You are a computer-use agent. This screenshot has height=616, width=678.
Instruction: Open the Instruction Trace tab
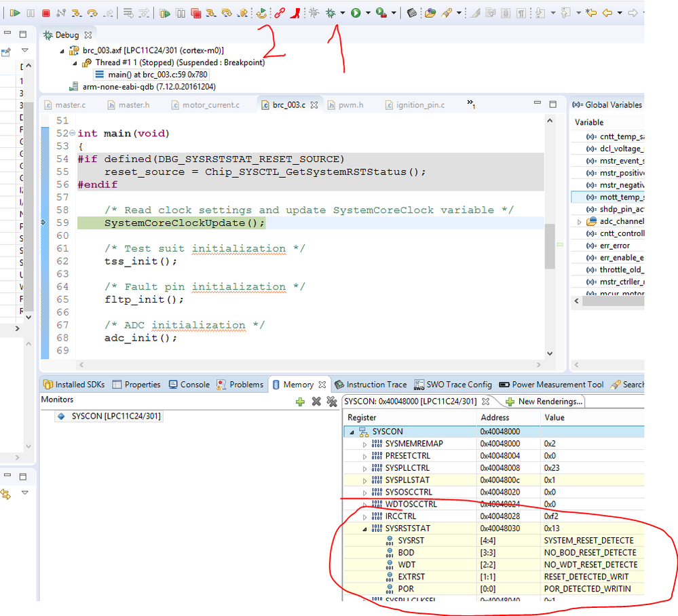click(371, 384)
